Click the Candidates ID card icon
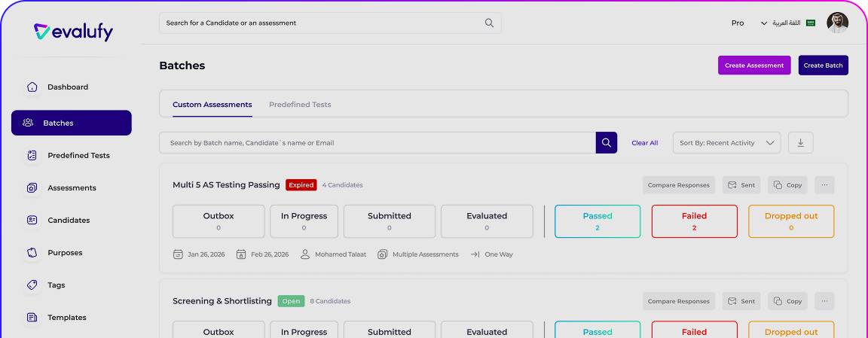Screen dimensions: 868x338 click(32, 220)
